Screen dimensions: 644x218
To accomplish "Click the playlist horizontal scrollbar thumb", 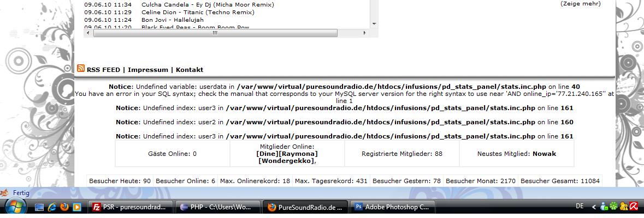I will (215, 33).
